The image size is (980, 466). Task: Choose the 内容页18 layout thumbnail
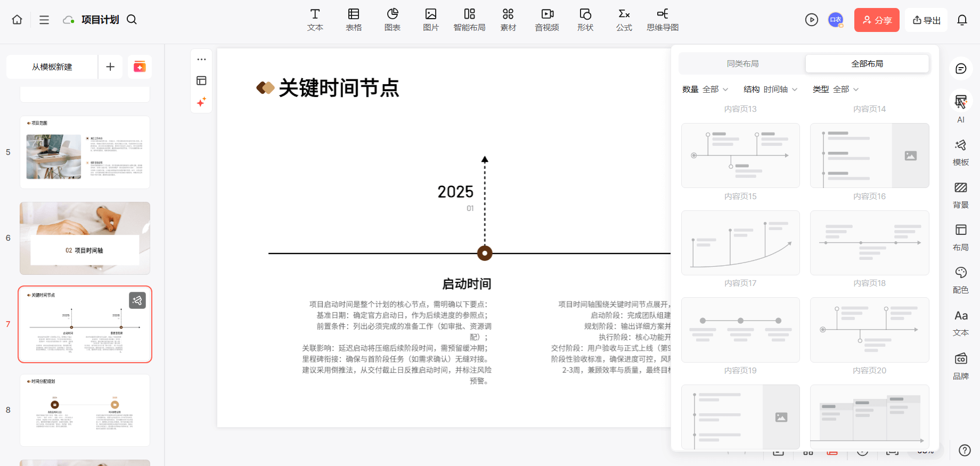(x=870, y=243)
